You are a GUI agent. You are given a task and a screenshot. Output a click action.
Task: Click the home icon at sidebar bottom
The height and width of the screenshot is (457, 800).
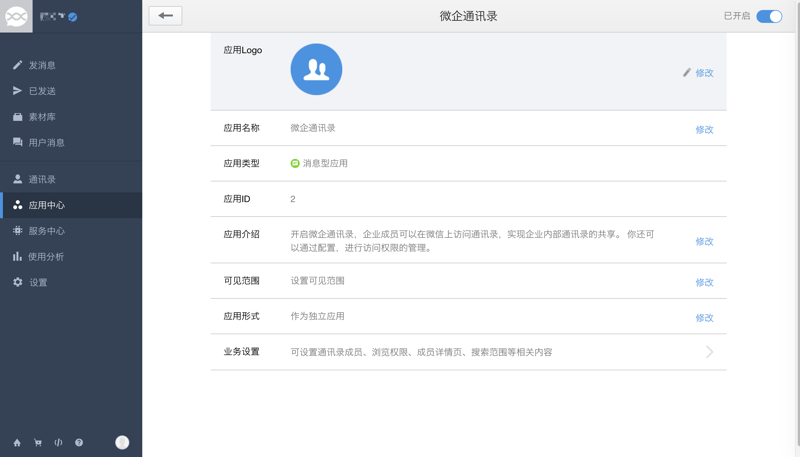click(x=17, y=443)
